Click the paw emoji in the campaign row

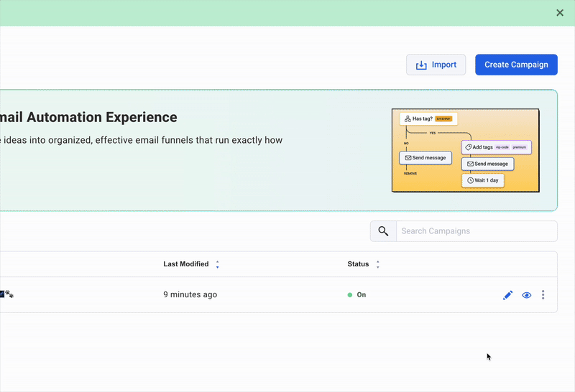[9, 294]
